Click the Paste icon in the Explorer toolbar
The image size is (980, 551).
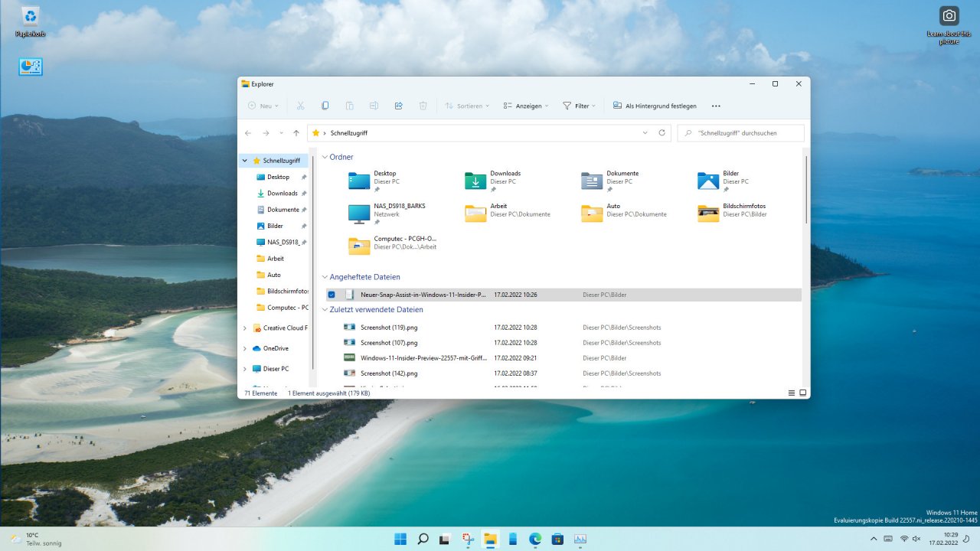[x=350, y=106]
